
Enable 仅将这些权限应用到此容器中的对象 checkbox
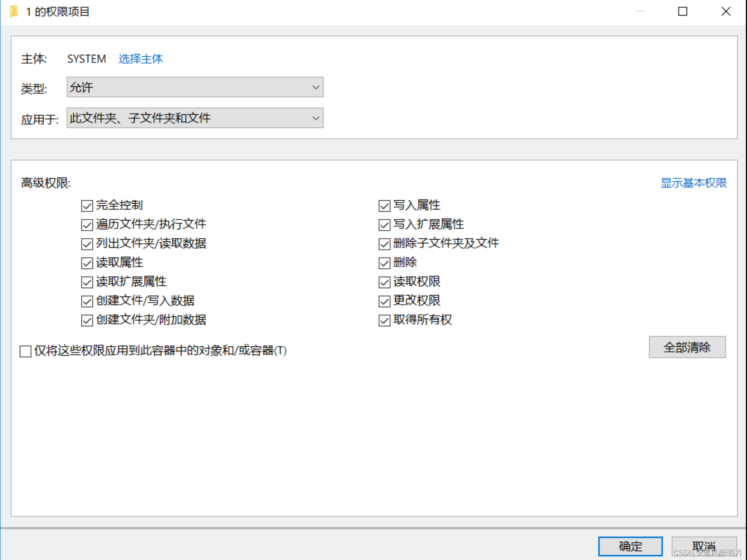pos(25,351)
